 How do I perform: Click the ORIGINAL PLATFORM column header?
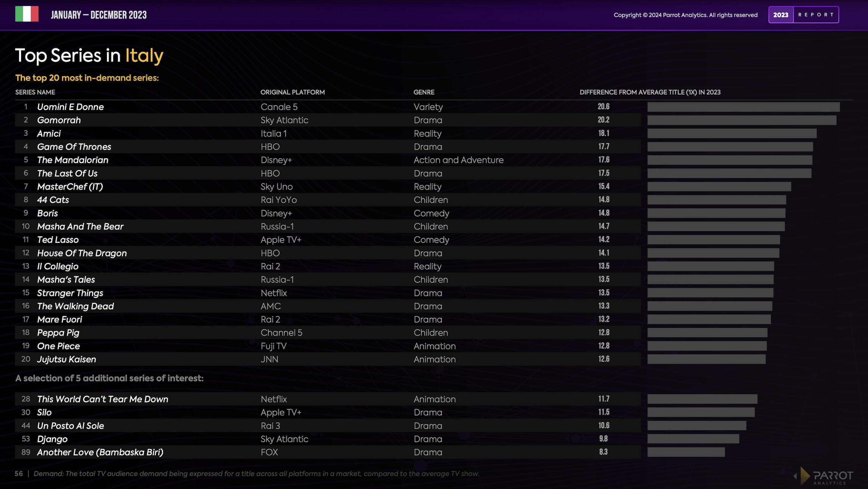point(292,92)
